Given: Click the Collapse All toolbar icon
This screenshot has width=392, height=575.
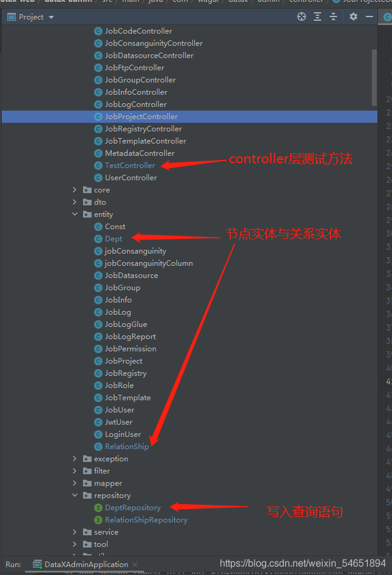Looking at the screenshot, I should tap(333, 16).
